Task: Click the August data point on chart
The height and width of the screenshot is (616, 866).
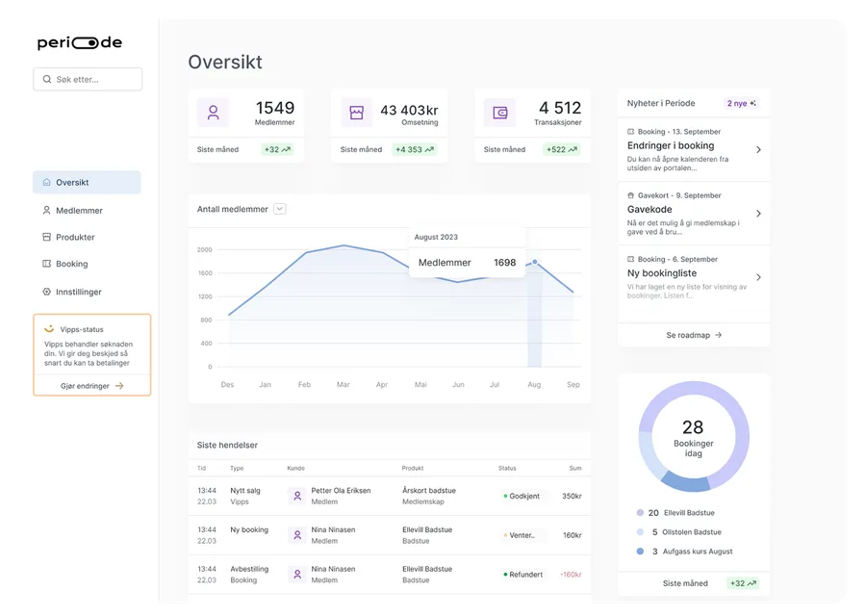Action: (535, 262)
